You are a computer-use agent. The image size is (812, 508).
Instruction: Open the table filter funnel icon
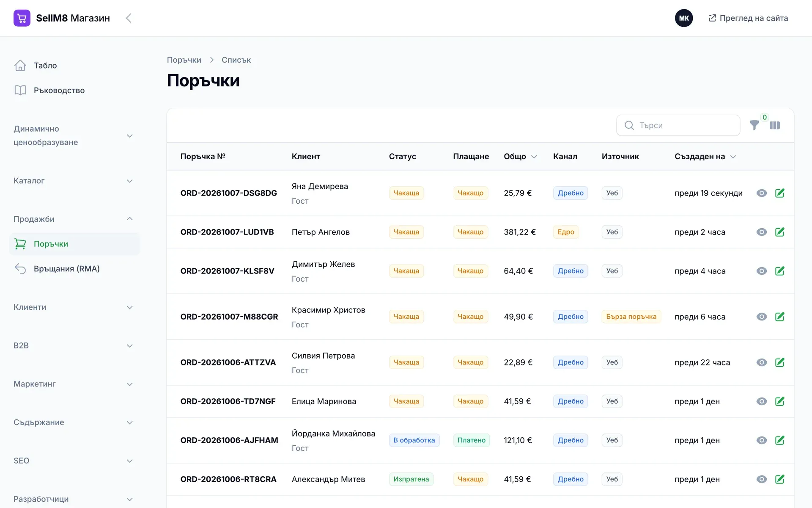point(754,125)
